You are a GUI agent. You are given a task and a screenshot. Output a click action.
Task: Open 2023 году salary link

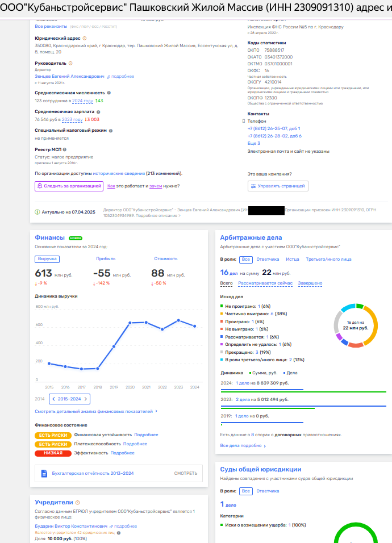coord(72,120)
